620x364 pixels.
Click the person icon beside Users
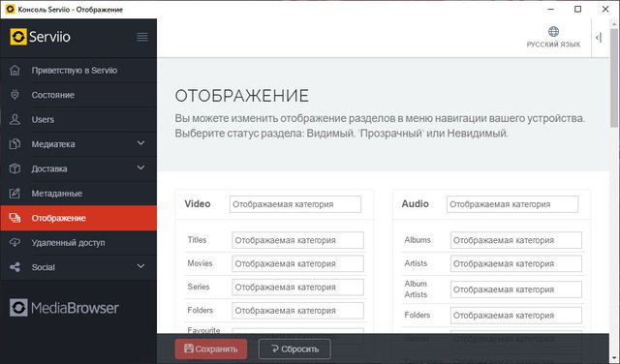[x=15, y=119]
